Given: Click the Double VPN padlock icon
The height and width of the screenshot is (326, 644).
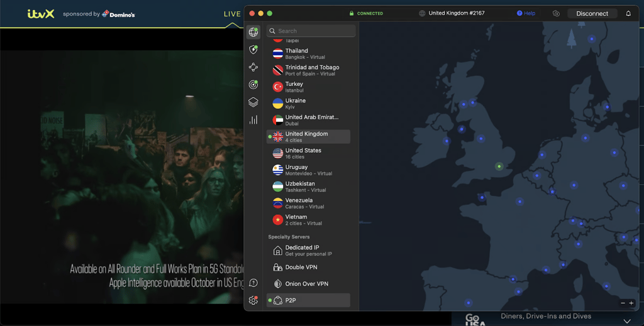Looking at the screenshot, I should pyautogui.click(x=277, y=267).
